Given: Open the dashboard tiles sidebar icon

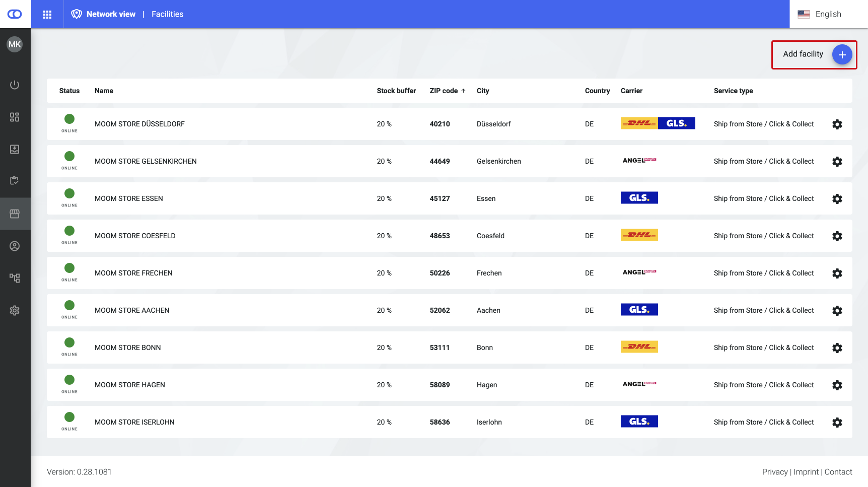Looking at the screenshot, I should (15, 117).
